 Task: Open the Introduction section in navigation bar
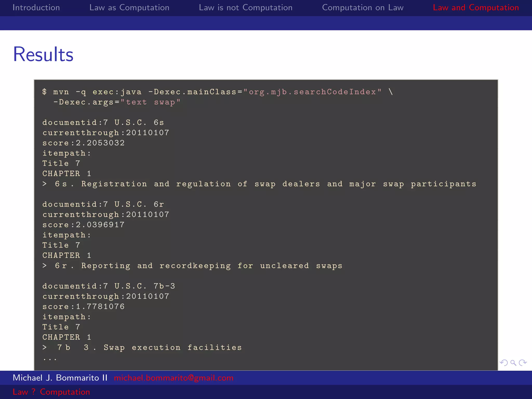click(36, 8)
